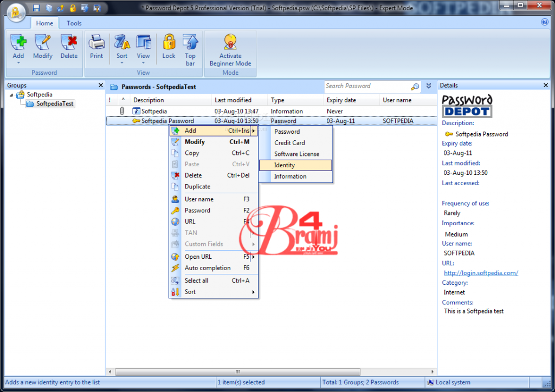Click the Save floppy disk icon in quick access bar
The height and width of the screenshot is (392, 555).
tap(36, 8)
